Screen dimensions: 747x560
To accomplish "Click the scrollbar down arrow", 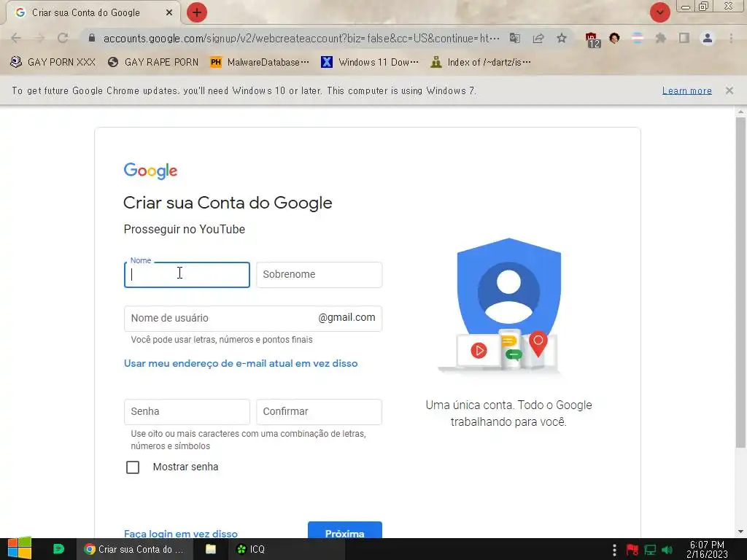I will click(x=740, y=532).
